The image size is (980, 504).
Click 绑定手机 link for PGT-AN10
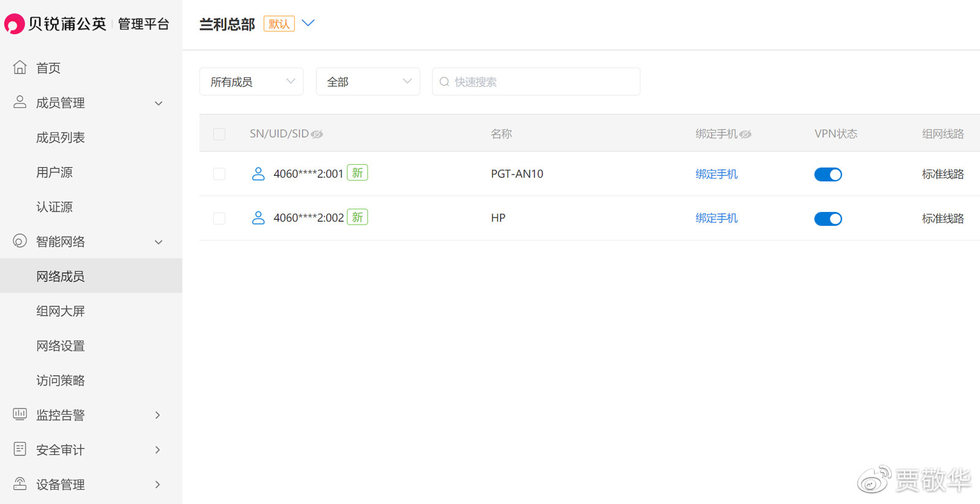[716, 174]
